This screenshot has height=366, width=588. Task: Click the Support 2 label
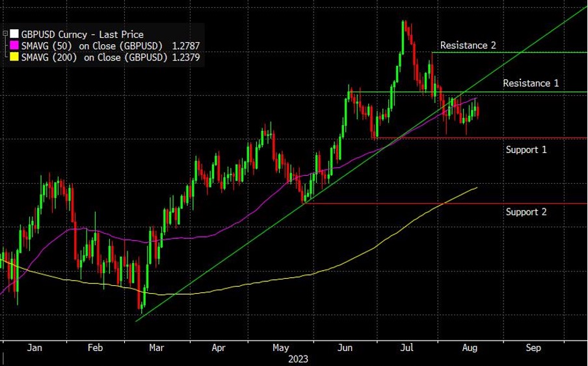click(x=526, y=212)
